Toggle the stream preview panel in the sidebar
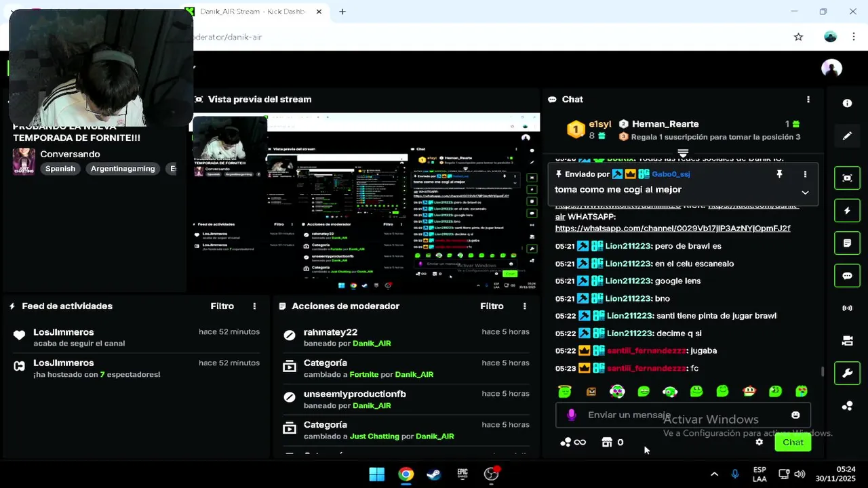 point(847,178)
